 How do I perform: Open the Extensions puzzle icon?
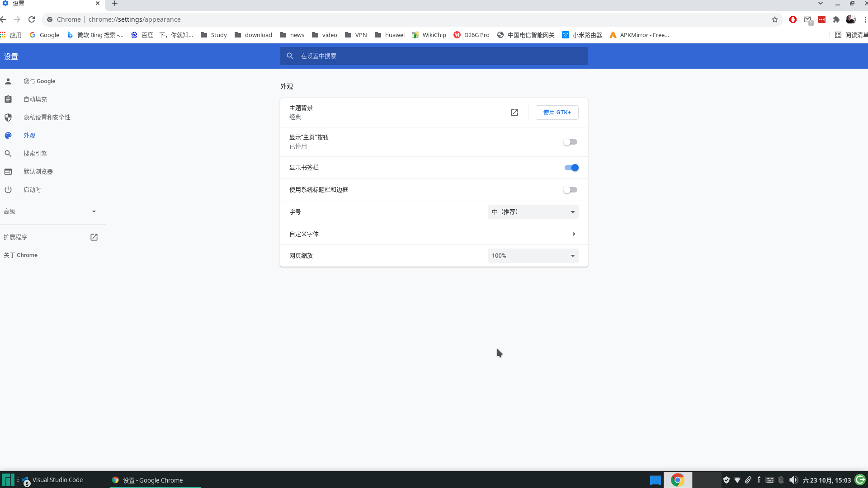(x=836, y=19)
